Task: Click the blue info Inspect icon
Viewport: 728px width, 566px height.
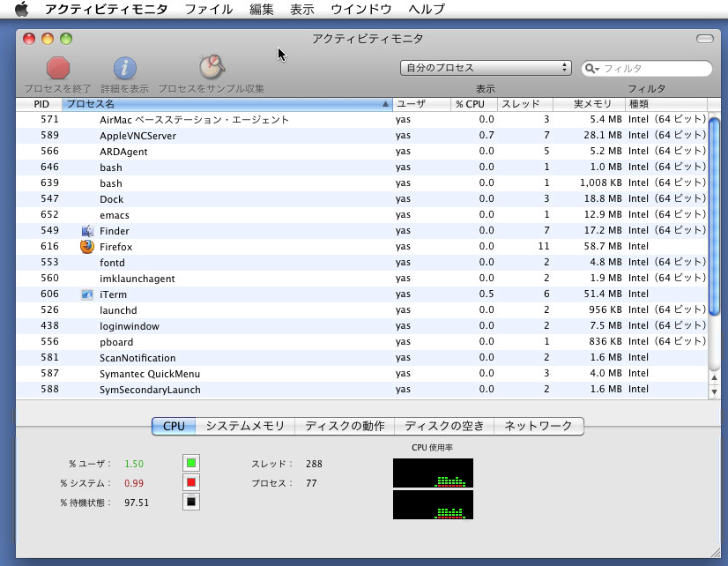Action: tap(125, 68)
